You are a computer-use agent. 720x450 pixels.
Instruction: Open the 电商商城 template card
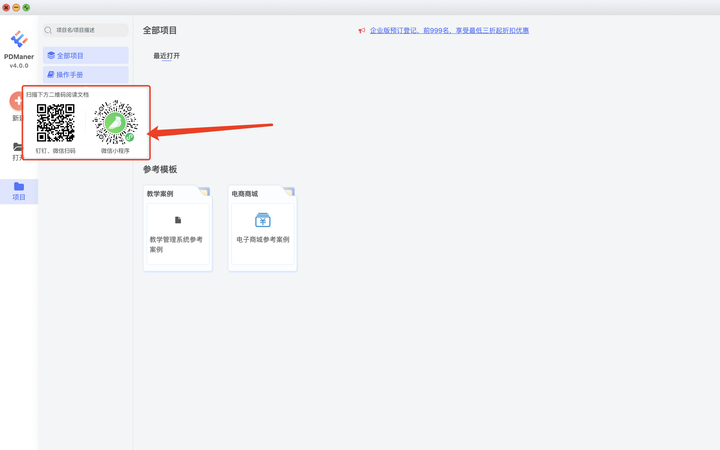coord(263,228)
